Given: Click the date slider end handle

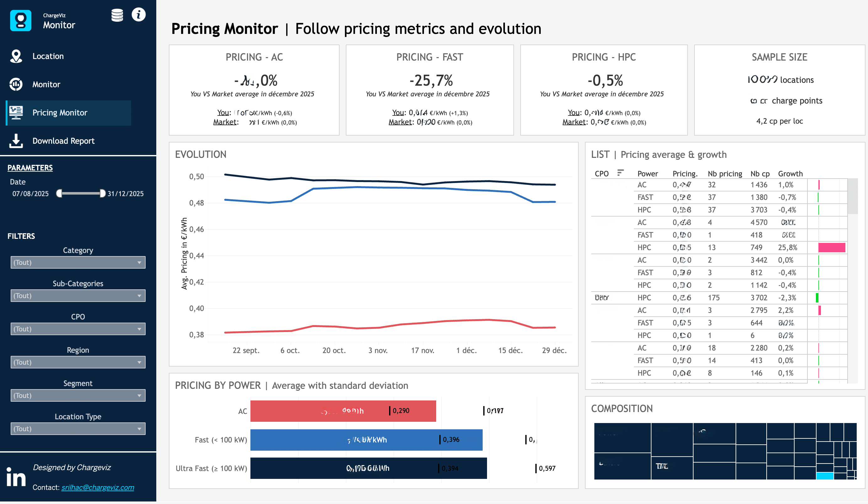Looking at the screenshot, I should pyautogui.click(x=102, y=193).
